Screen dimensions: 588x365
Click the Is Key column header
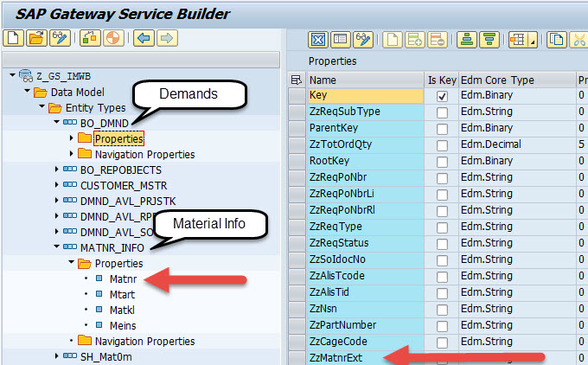pos(441,80)
